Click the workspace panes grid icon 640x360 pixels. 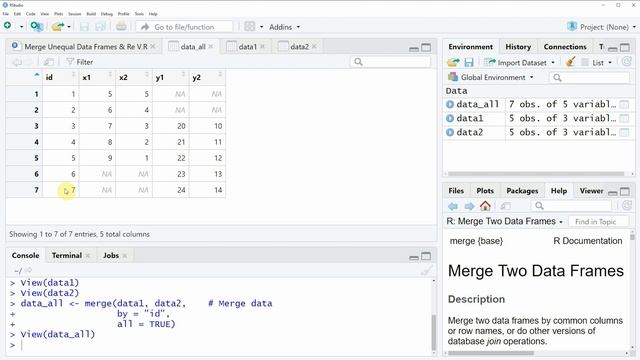click(249, 27)
